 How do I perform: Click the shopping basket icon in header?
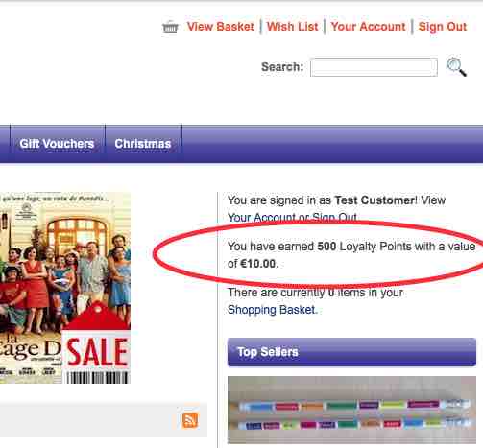click(x=170, y=27)
